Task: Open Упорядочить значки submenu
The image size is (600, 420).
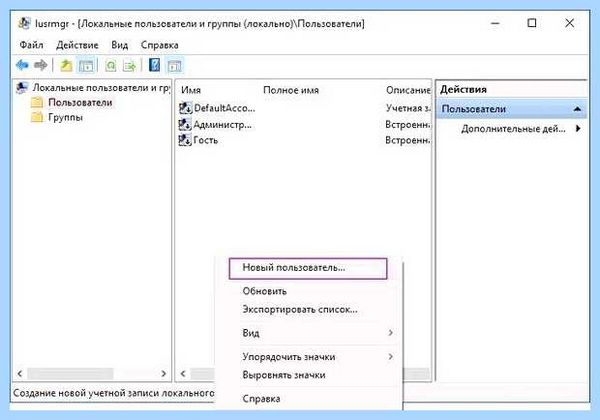Action: pos(308,357)
